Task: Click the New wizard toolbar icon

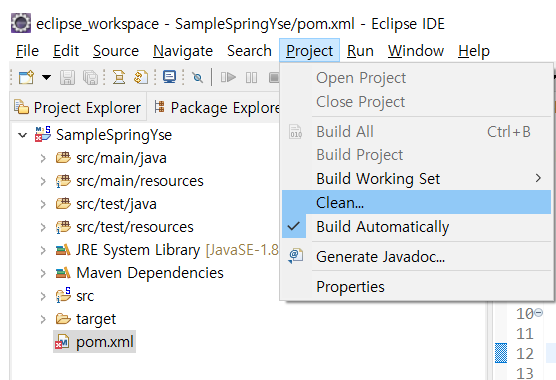Action: (27, 77)
